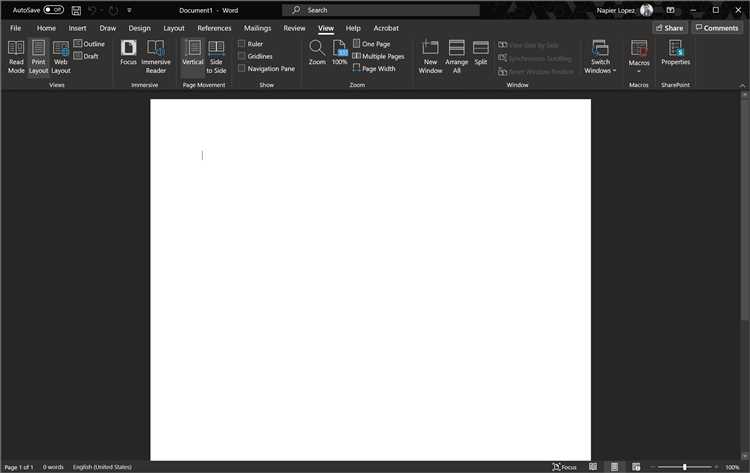750x473 pixels.
Task: Choose One Page zoom
Action: click(x=372, y=44)
